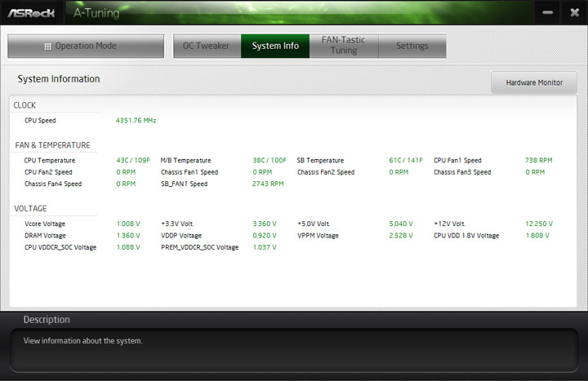The width and height of the screenshot is (588, 381).
Task: Click the Chassis Fan3 Speed label
Action: point(462,172)
